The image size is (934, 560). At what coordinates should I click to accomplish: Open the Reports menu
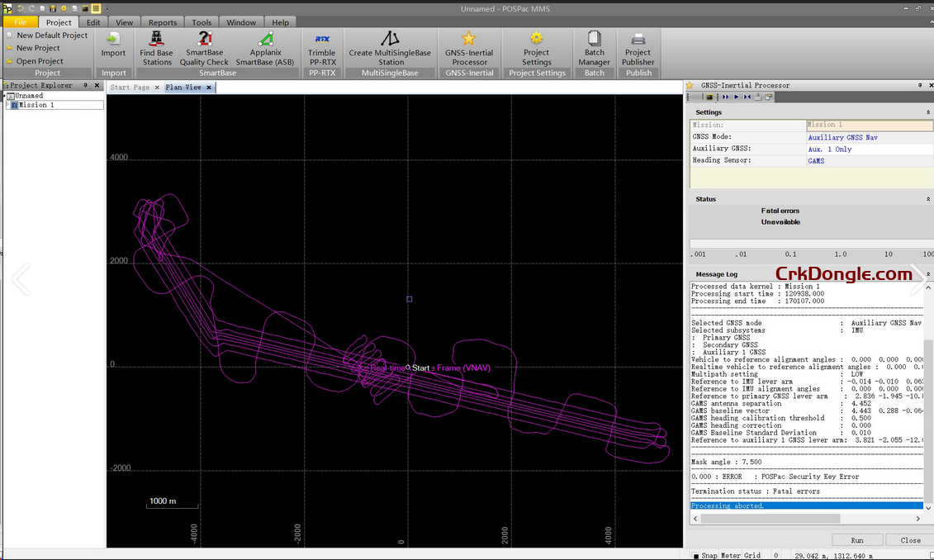(162, 22)
